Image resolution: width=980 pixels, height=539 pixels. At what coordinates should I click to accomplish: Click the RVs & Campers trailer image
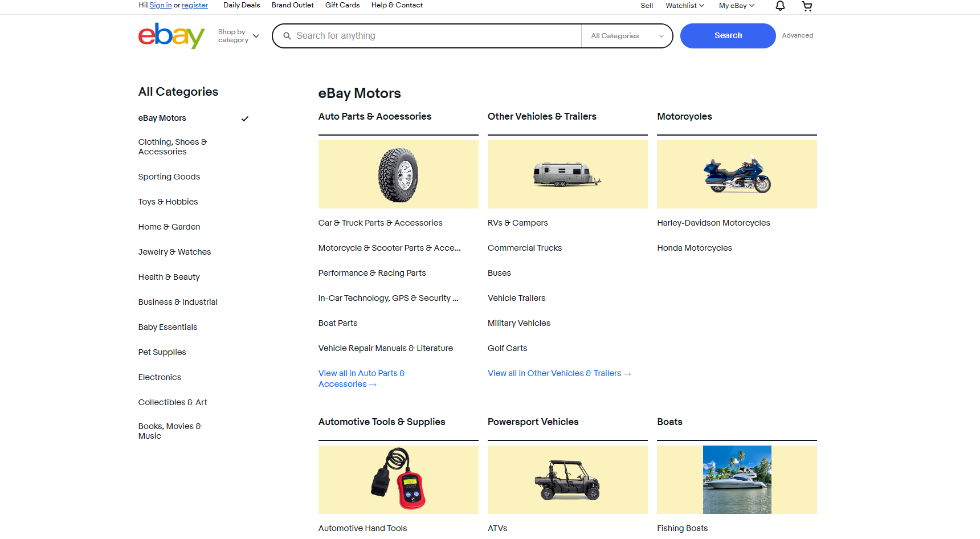pos(567,174)
